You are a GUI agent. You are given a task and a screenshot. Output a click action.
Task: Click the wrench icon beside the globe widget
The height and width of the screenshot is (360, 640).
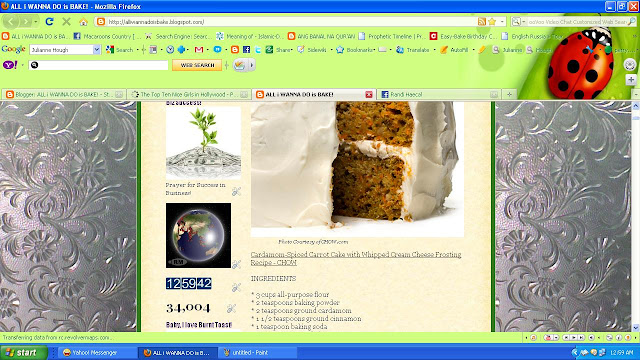(x=236, y=265)
